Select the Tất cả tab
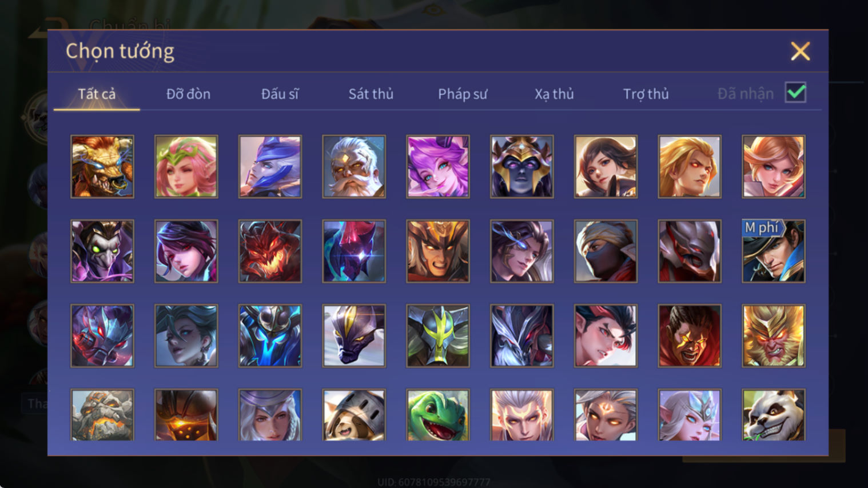The width and height of the screenshot is (868, 488). [97, 94]
